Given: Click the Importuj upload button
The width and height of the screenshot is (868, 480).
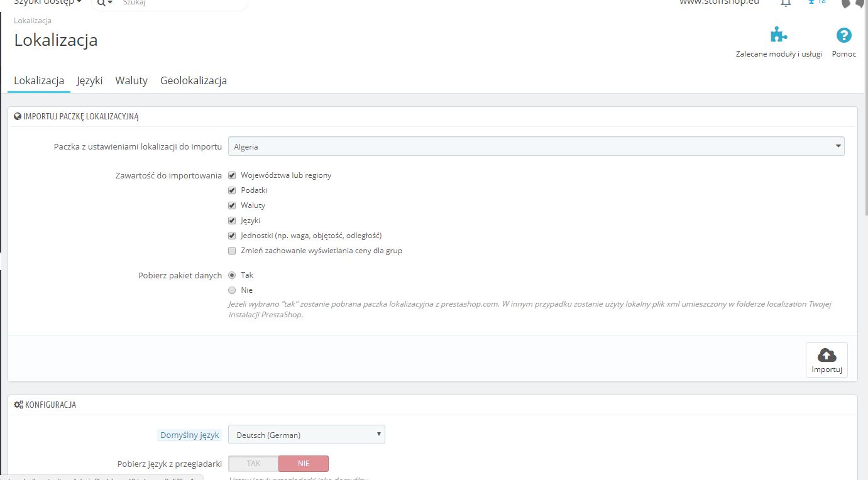Looking at the screenshot, I should [827, 360].
